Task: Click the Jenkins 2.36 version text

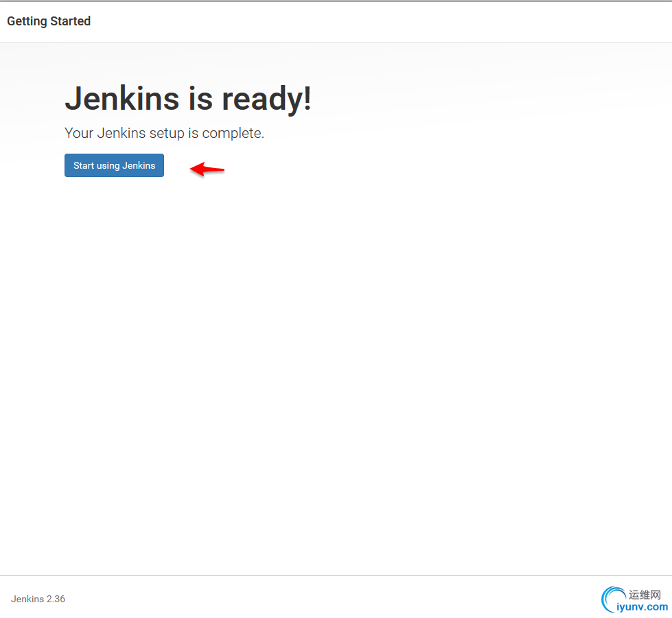Action: (38, 599)
